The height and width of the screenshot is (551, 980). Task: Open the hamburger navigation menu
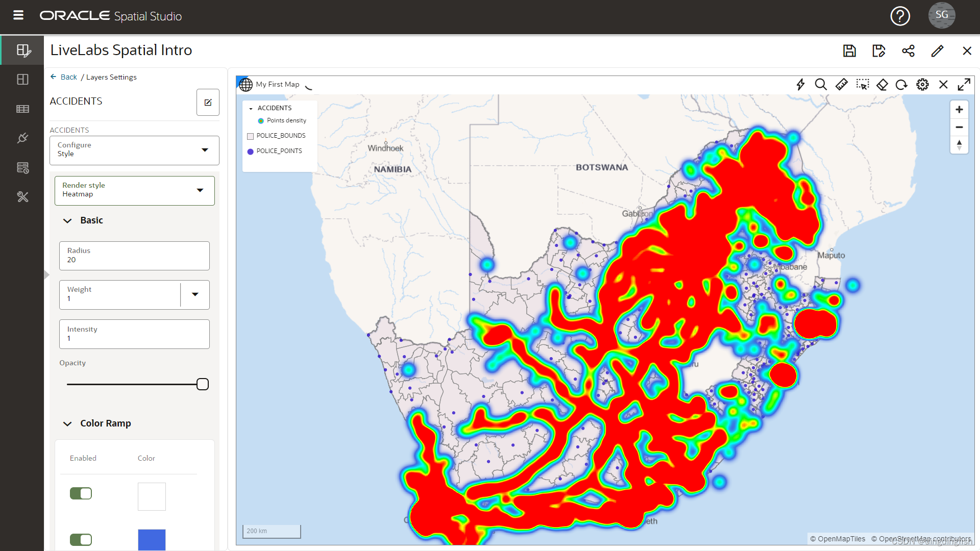(x=18, y=15)
